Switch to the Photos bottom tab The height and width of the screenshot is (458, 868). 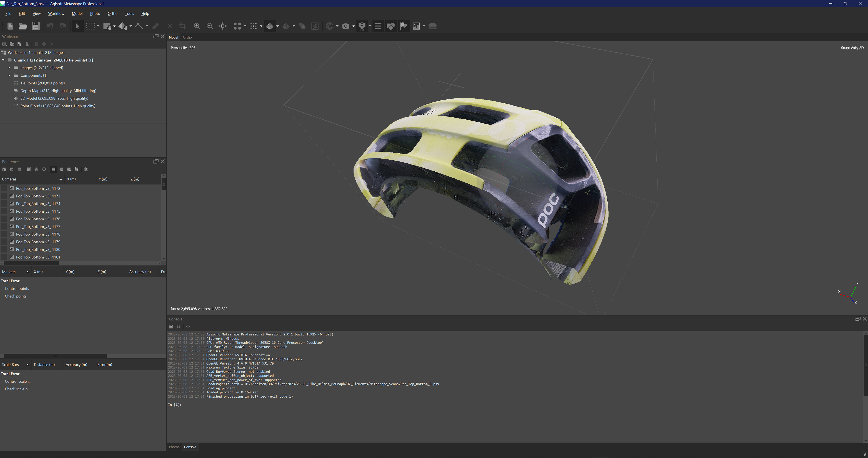[174, 447]
